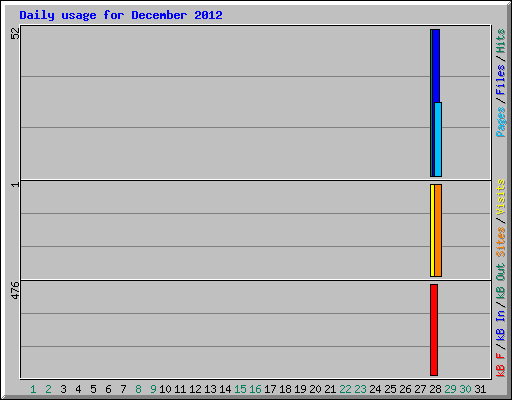The height and width of the screenshot is (400, 512).
Task: Click the 'kB In' legend label
Action: point(501,325)
